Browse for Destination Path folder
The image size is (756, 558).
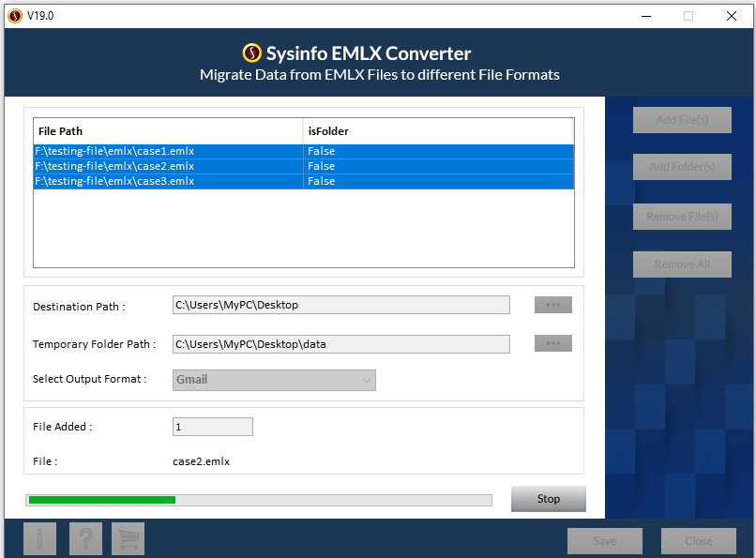pos(552,305)
